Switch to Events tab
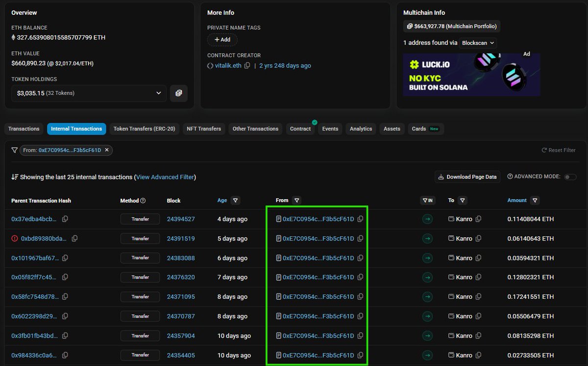Image resolution: width=588 pixels, height=366 pixels. click(330, 129)
